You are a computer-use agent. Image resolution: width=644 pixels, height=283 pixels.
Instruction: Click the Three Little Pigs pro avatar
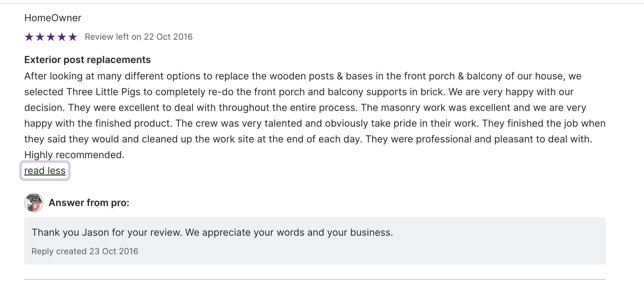(x=34, y=203)
